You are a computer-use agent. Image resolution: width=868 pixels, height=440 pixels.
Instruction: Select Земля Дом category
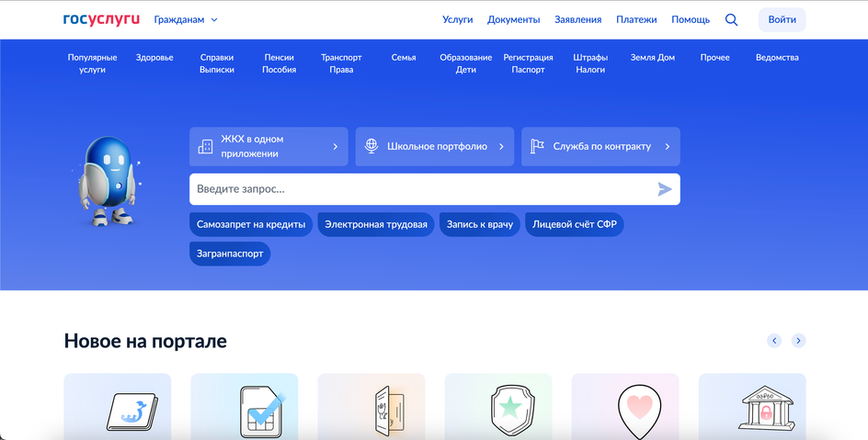[653, 58]
